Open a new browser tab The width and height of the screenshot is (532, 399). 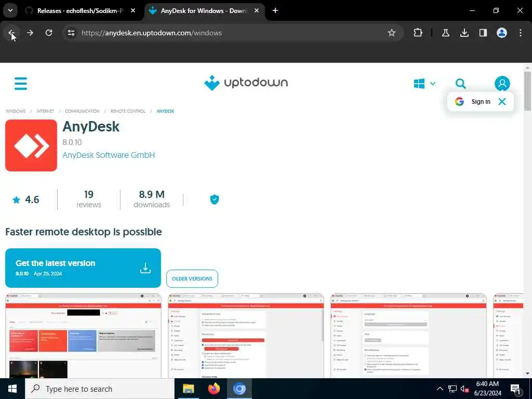[275, 10]
